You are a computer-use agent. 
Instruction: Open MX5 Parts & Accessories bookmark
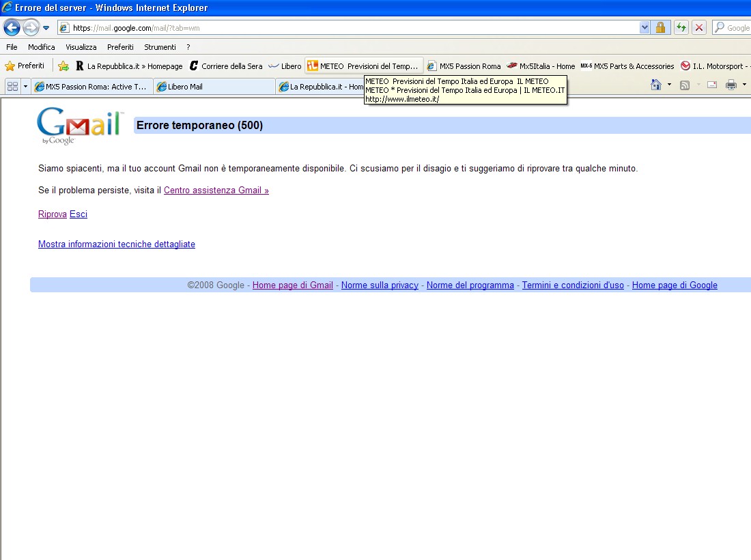(627, 66)
